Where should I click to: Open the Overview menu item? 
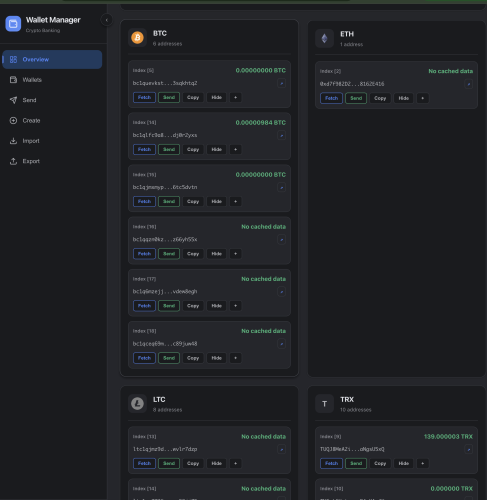(52, 59)
